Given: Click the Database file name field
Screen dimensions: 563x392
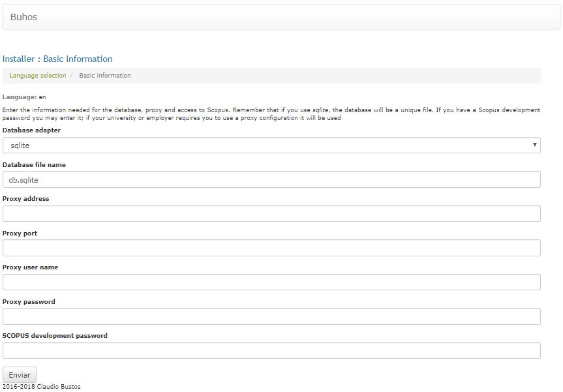Looking at the screenshot, I should tap(271, 179).
